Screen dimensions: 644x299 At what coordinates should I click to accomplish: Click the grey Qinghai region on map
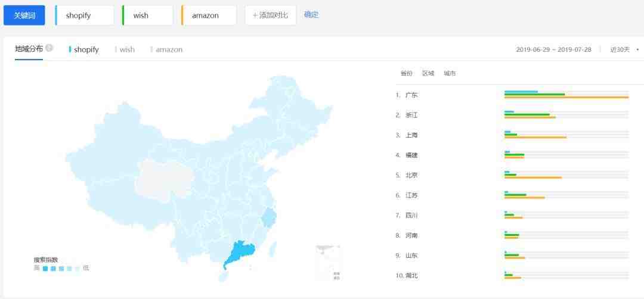coord(165,180)
